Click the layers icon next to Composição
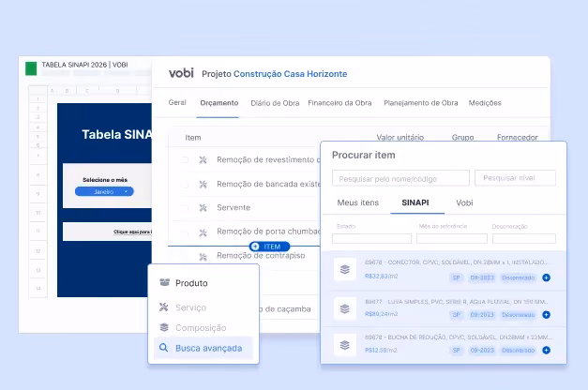Image resolution: width=588 pixels, height=390 pixels. [x=164, y=327]
